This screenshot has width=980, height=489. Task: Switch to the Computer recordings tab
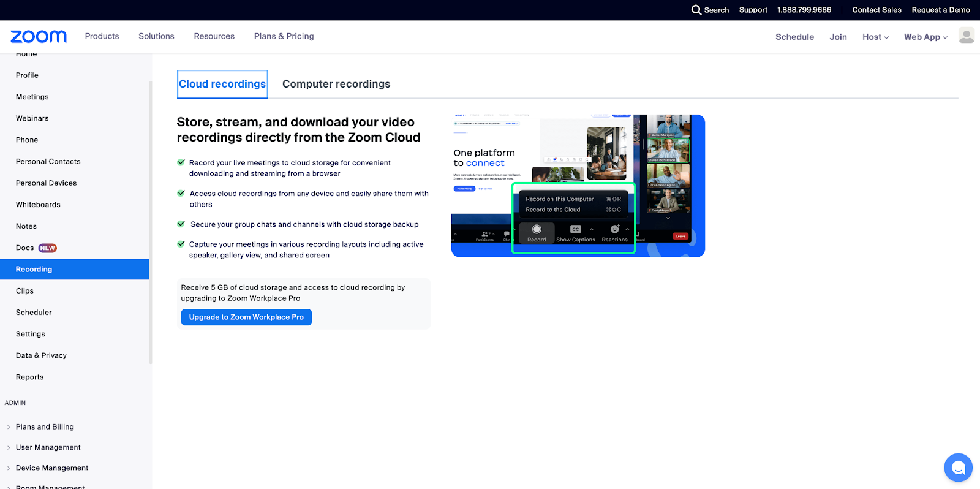pyautogui.click(x=336, y=84)
